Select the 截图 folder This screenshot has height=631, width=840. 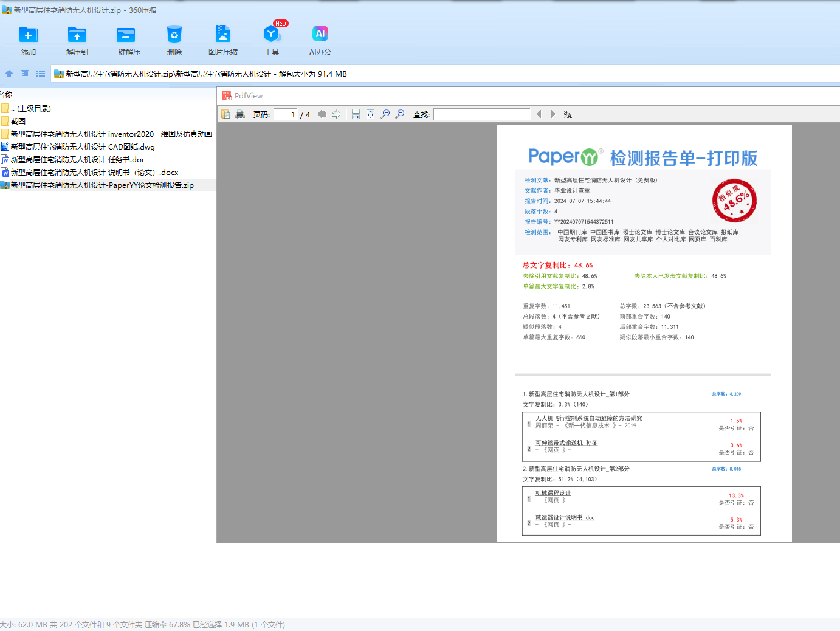click(13, 122)
